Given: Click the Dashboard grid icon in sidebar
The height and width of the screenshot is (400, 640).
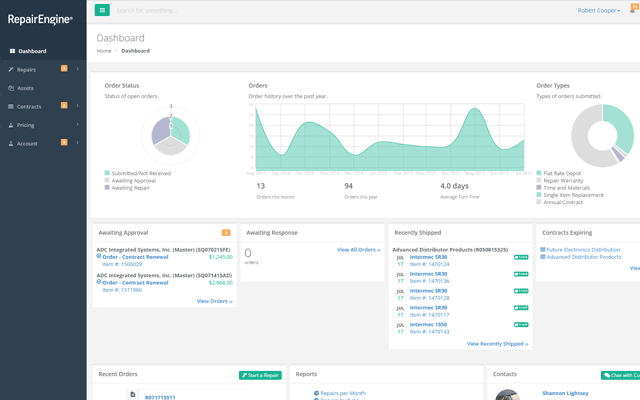Looking at the screenshot, I should [12, 51].
